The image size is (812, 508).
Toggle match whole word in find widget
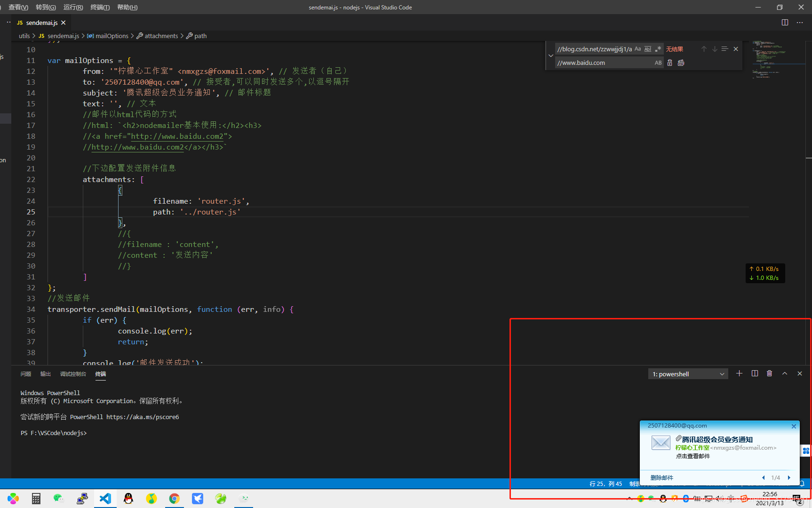pyautogui.click(x=648, y=49)
